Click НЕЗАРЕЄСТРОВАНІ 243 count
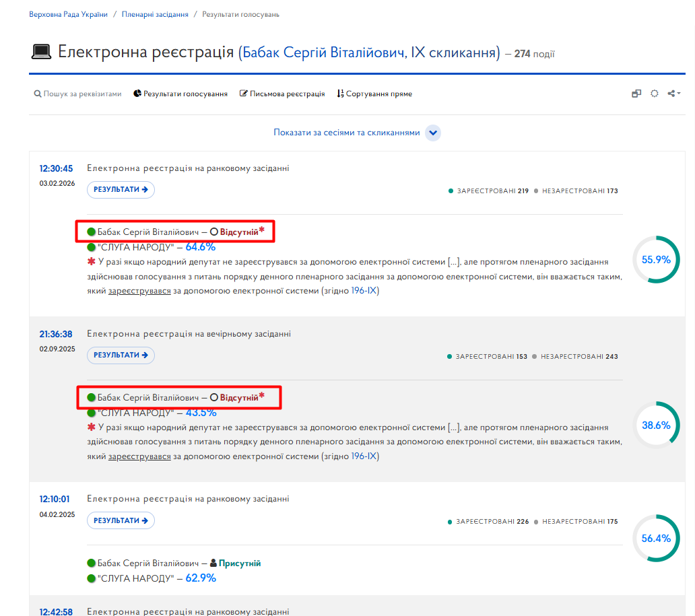Image resolution: width=695 pixels, height=616 pixels. pyautogui.click(x=575, y=356)
